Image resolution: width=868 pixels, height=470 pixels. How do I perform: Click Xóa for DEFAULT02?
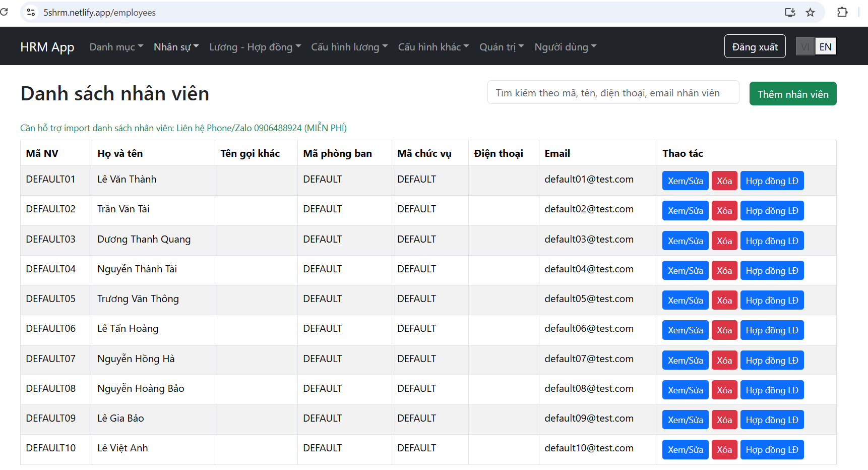[724, 210]
